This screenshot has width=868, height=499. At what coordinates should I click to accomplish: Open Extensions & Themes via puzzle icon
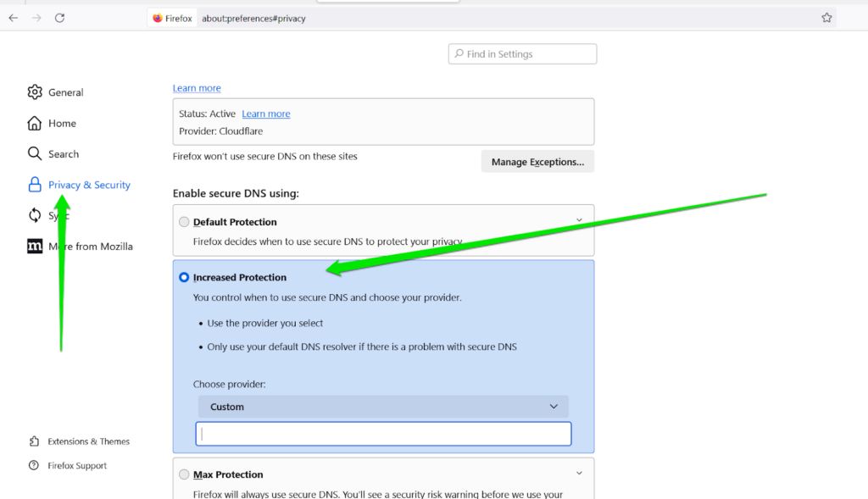coord(35,441)
